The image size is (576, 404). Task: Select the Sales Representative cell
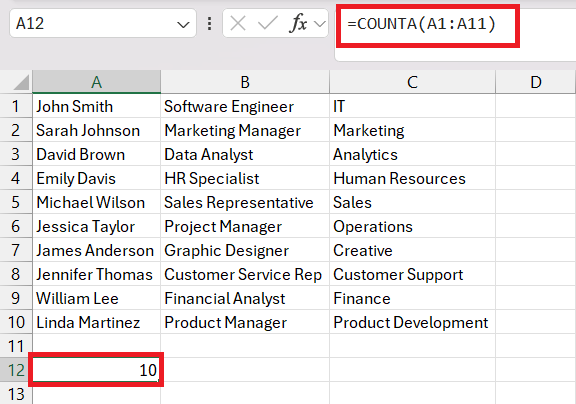(245, 202)
